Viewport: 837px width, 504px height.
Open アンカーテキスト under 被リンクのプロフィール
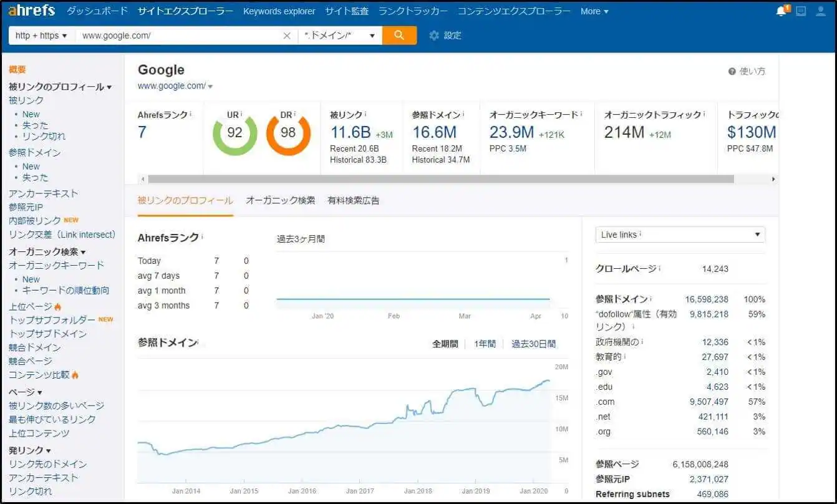point(44,193)
